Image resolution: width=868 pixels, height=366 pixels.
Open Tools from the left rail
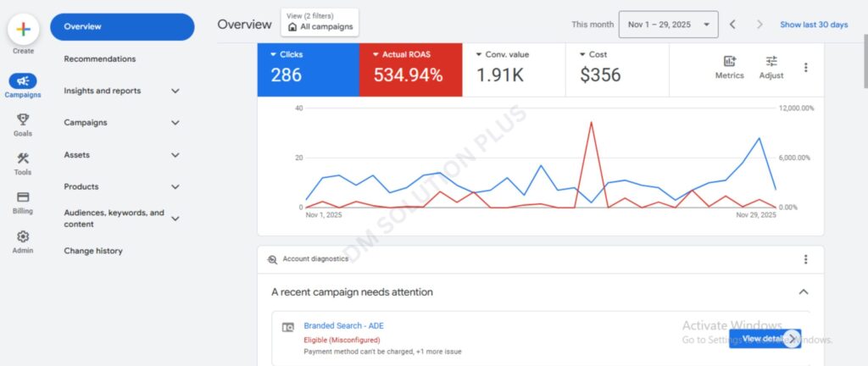coord(23,158)
